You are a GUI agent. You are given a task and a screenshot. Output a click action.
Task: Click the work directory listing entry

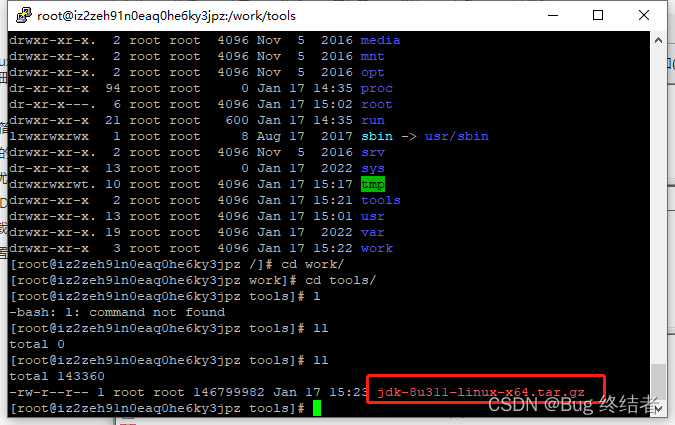pyautogui.click(x=377, y=248)
